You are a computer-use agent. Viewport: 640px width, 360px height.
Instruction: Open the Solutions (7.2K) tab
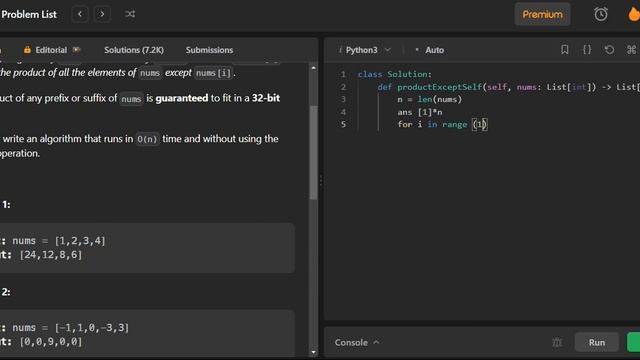[134, 50]
